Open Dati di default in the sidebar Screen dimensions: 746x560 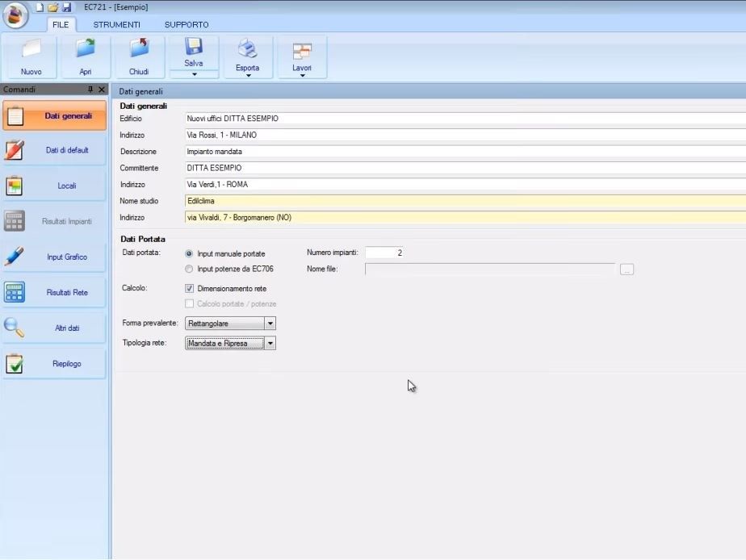pos(54,150)
